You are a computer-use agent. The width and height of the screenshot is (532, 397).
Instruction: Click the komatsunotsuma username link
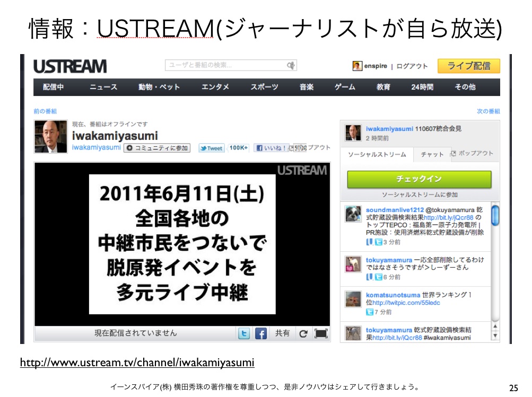point(393,295)
